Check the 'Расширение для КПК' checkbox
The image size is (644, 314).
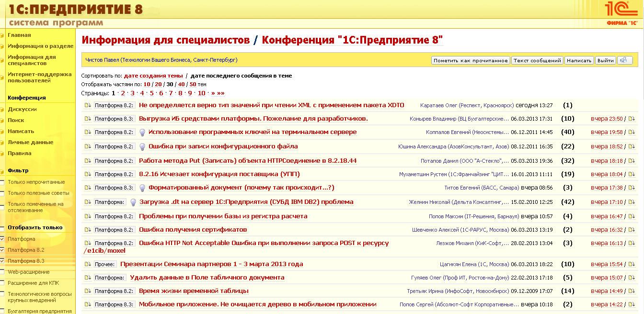pos(2,283)
